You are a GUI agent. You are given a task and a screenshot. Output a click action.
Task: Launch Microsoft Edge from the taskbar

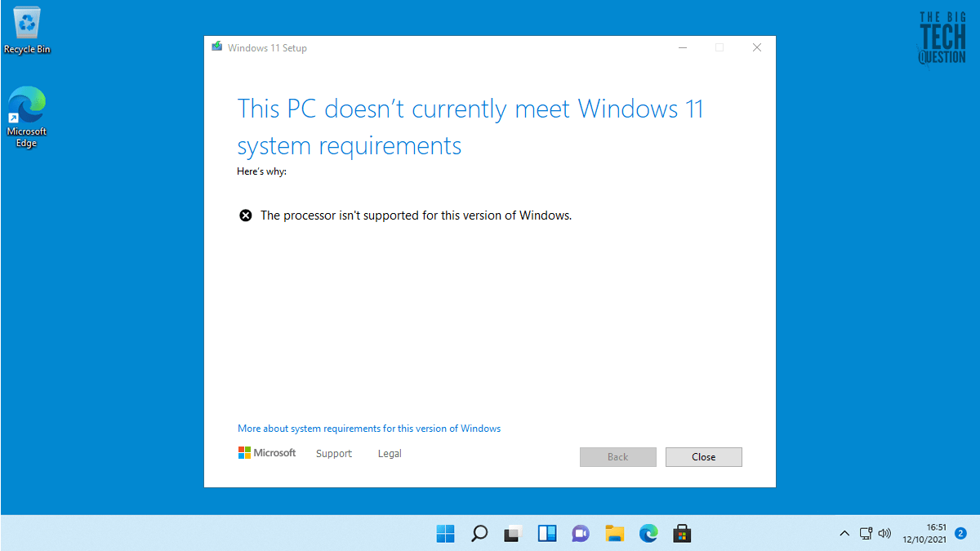coord(648,533)
